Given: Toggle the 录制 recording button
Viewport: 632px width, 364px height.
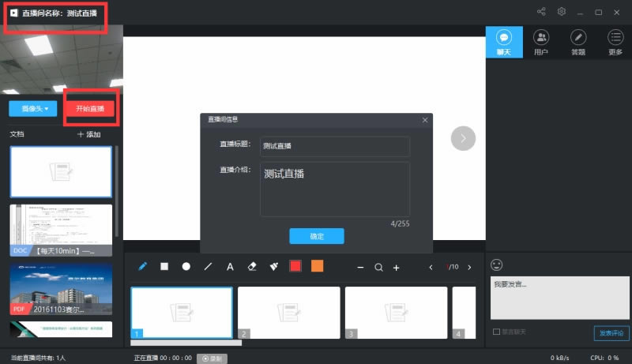Looking at the screenshot, I should [211, 358].
